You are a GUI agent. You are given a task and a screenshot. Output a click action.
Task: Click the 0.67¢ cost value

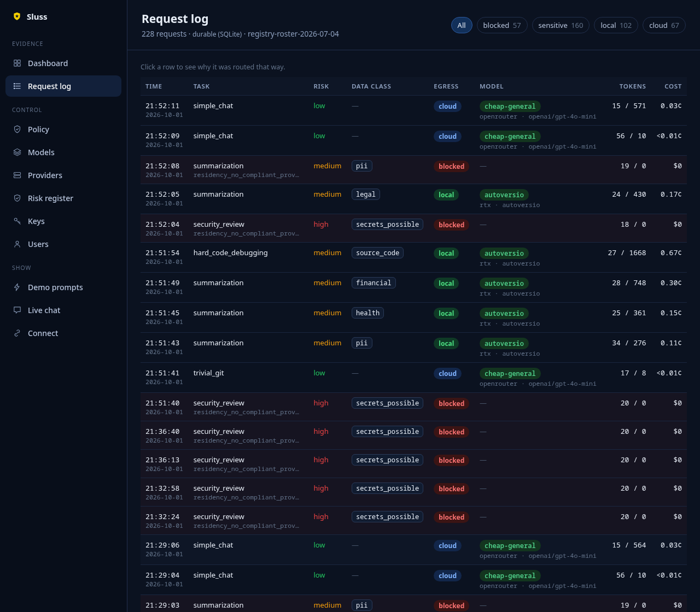pyautogui.click(x=671, y=253)
